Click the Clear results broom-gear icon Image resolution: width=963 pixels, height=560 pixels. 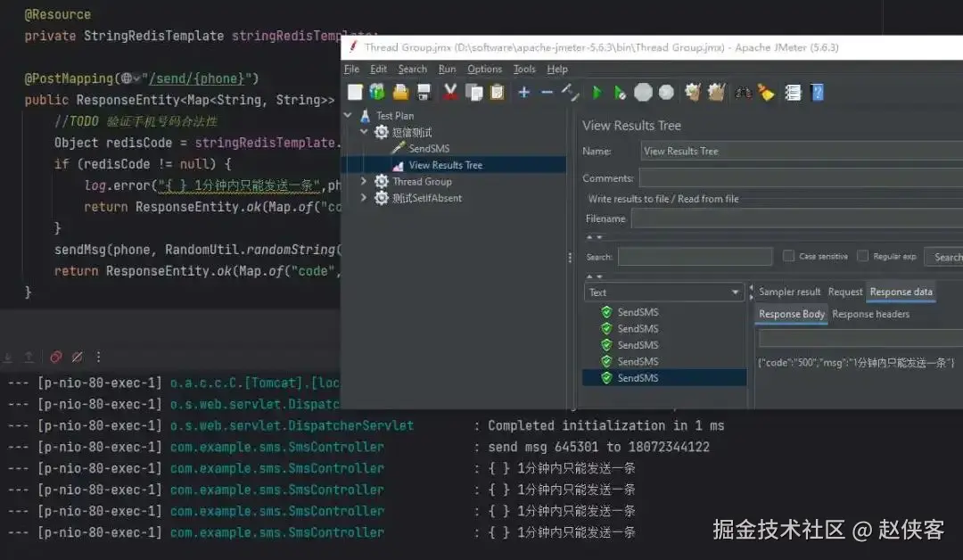click(693, 92)
